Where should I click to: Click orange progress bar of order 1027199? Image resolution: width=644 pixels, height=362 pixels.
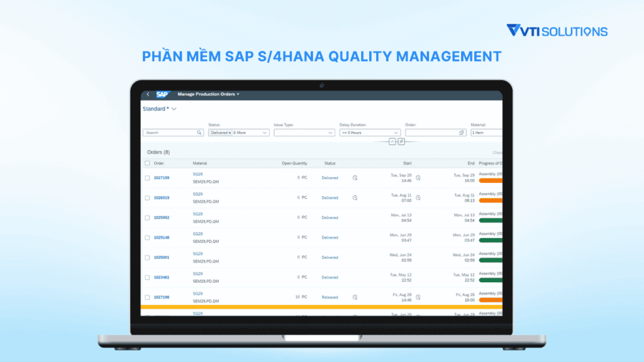click(x=491, y=180)
